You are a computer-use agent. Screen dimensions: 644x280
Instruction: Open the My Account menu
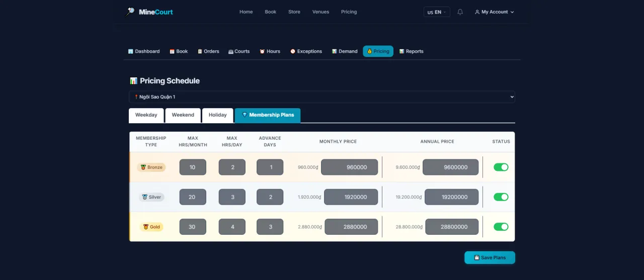click(495, 12)
